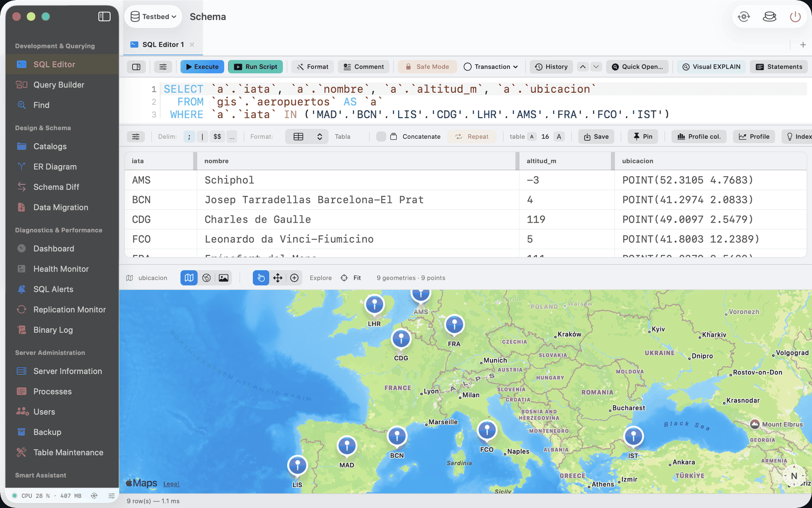Click the connection settings gear icon at top right
The width and height of the screenshot is (812, 508).
click(x=744, y=17)
